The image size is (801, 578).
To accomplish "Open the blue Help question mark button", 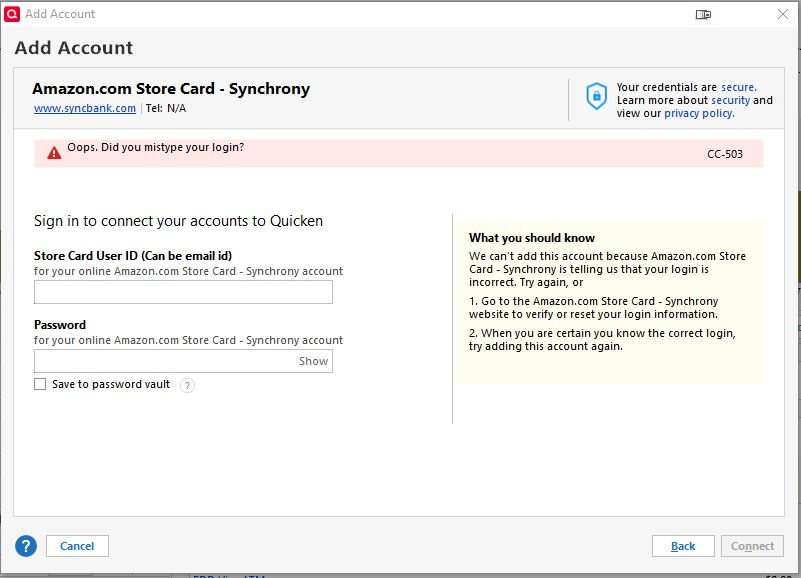I will [x=26, y=546].
